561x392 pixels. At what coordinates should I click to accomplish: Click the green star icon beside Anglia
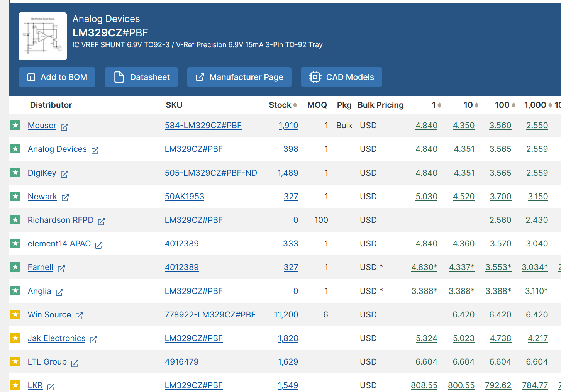pyautogui.click(x=15, y=290)
